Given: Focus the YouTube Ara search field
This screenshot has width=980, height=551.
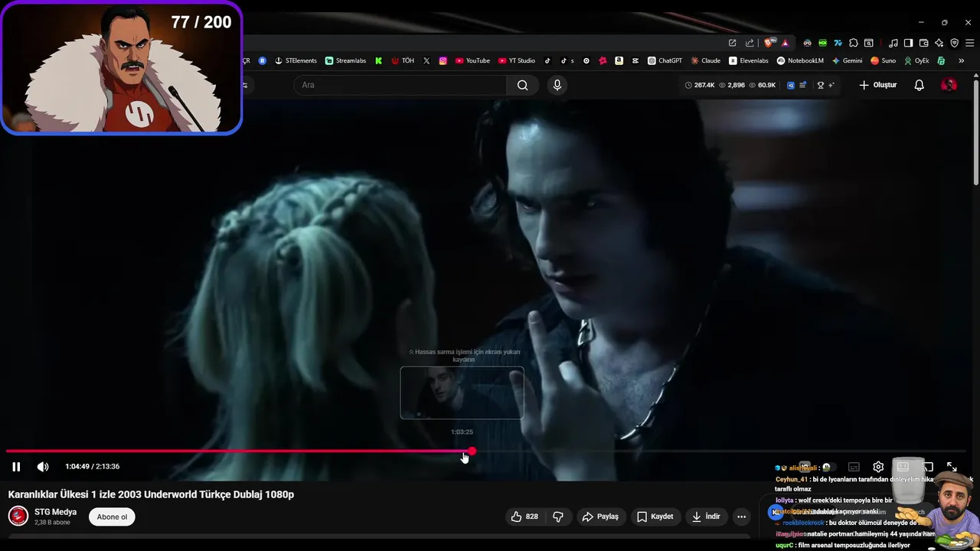Looking at the screenshot, I should 400,85.
